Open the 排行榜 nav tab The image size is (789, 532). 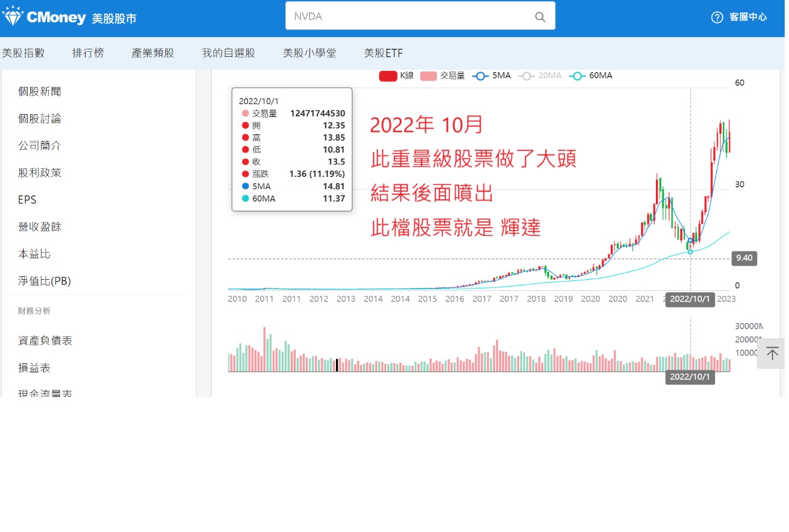pyautogui.click(x=88, y=53)
